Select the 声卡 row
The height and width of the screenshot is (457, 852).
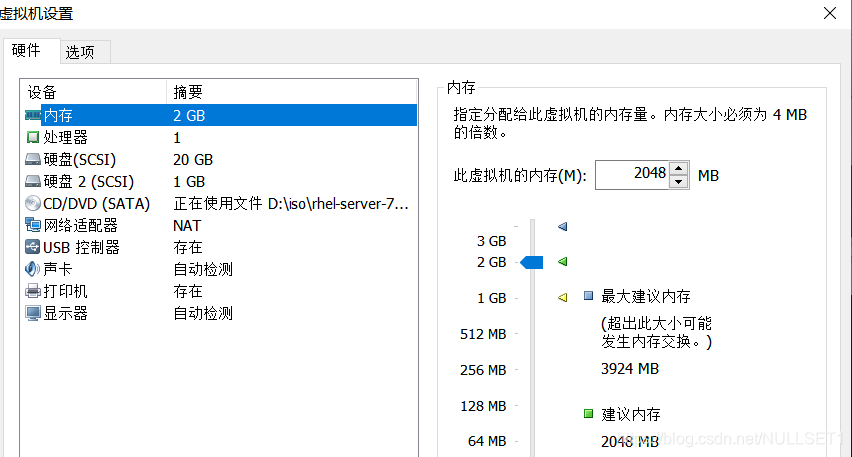click(219, 269)
